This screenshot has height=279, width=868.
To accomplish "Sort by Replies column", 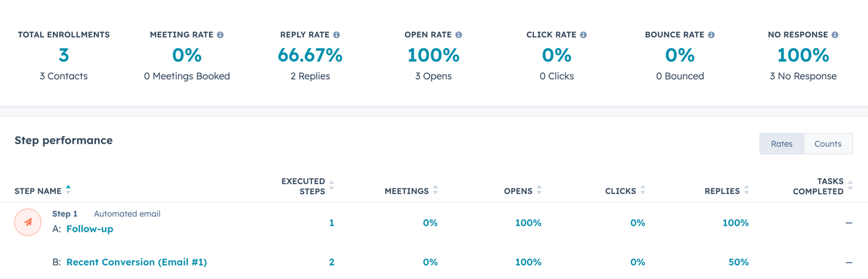I will point(722,191).
